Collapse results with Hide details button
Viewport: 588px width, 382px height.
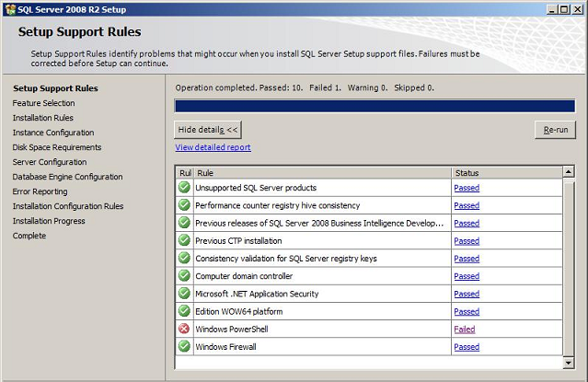pos(208,130)
